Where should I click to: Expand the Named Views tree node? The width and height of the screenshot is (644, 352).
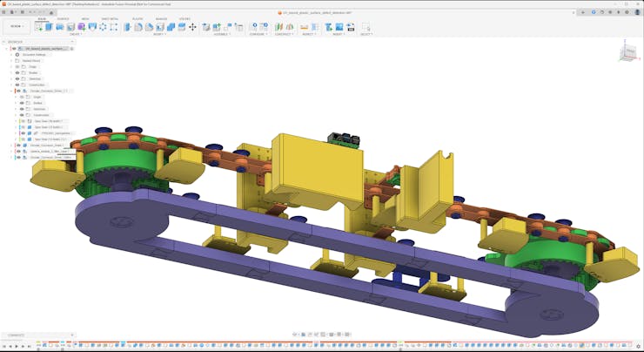(11, 60)
